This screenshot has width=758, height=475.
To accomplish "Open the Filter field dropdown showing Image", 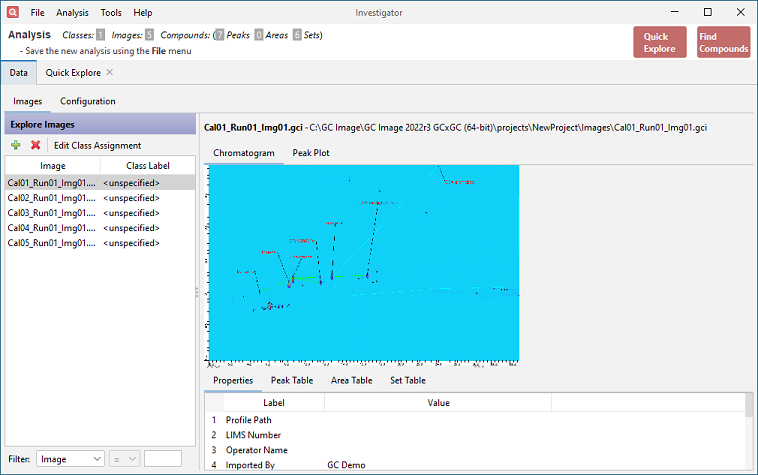I will 71,459.
